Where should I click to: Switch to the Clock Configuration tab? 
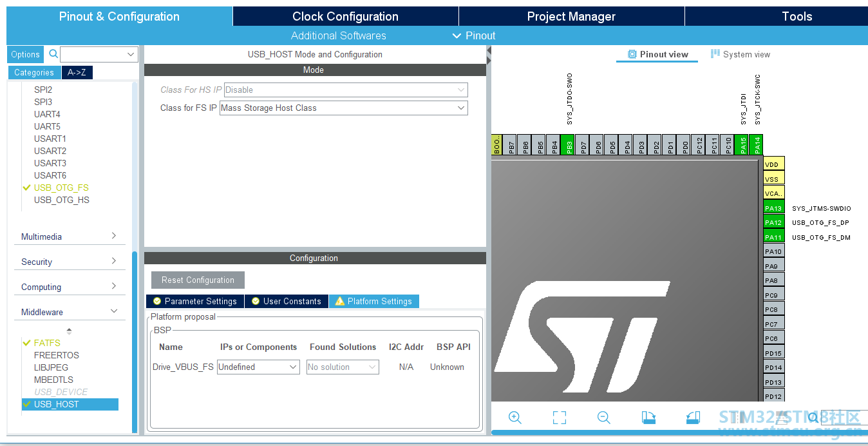click(x=345, y=16)
